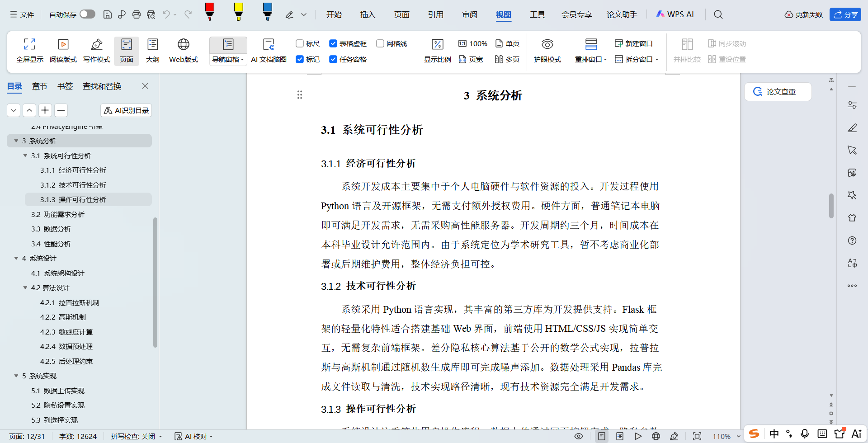This screenshot has width=868, height=443.
Task: Collapse the '5 系统实现' tree node
Action: coord(16,376)
